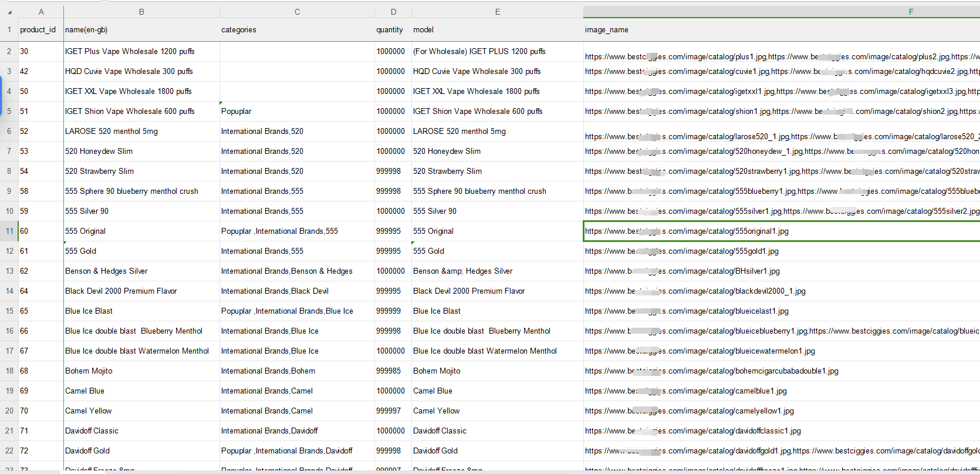Select name cell 'Bohem Mojito'

pos(141,371)
